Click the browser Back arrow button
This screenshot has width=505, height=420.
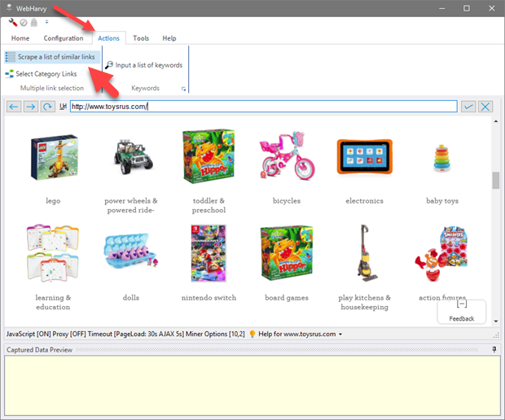pos(14,107)
